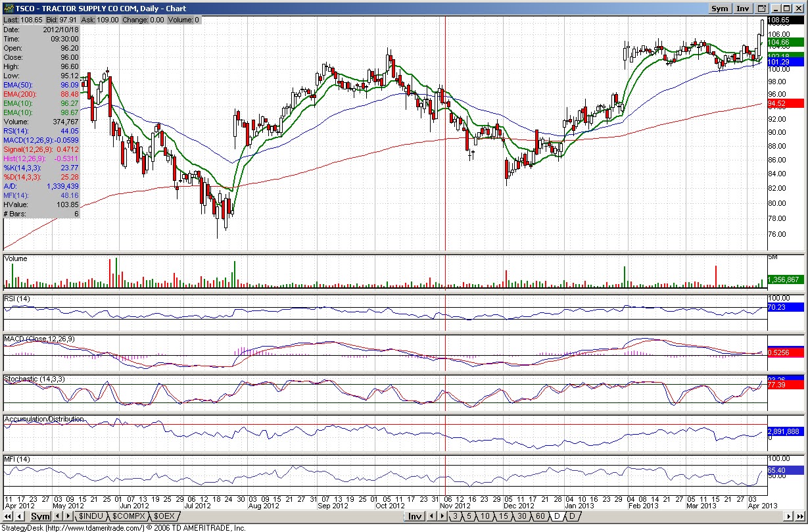Click the Sym button in the title bar
The height and width of the screenshot is (532, 808).
(x=720, y=9)
